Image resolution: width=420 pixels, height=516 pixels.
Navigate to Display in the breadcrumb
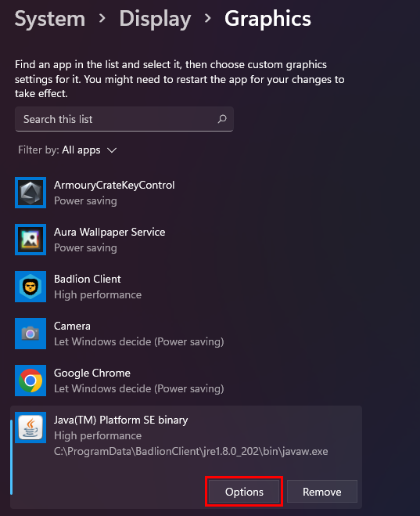pyautogui.click(x=155, y=19)
